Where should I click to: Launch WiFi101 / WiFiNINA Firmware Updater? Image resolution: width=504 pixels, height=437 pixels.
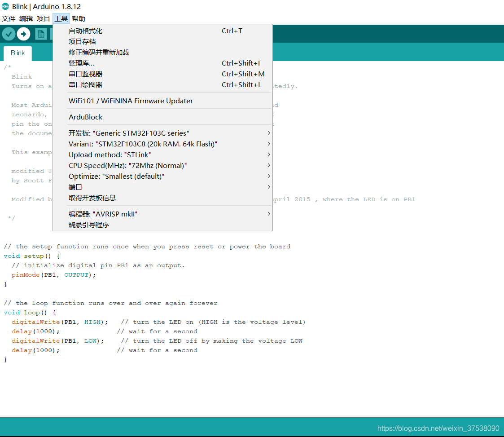[x=162, y=101]
